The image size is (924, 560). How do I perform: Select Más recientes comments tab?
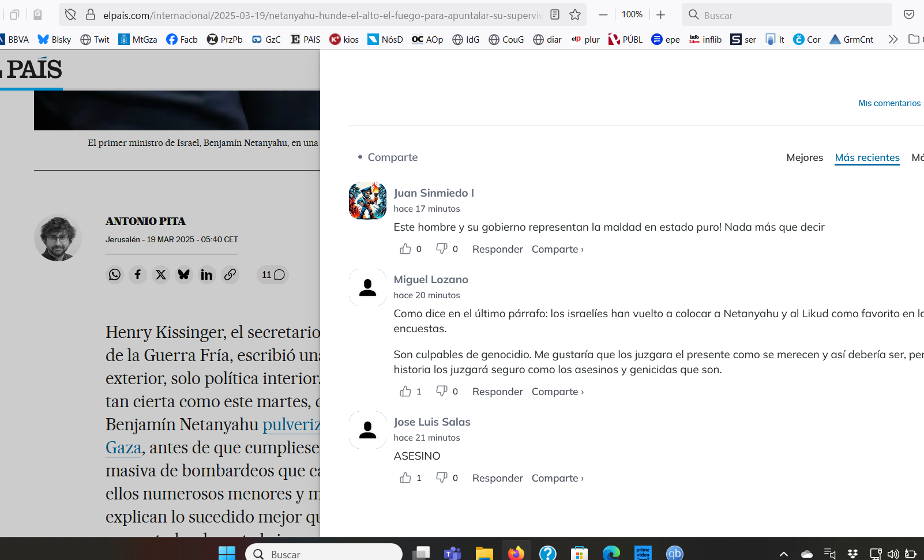(867, 157)
